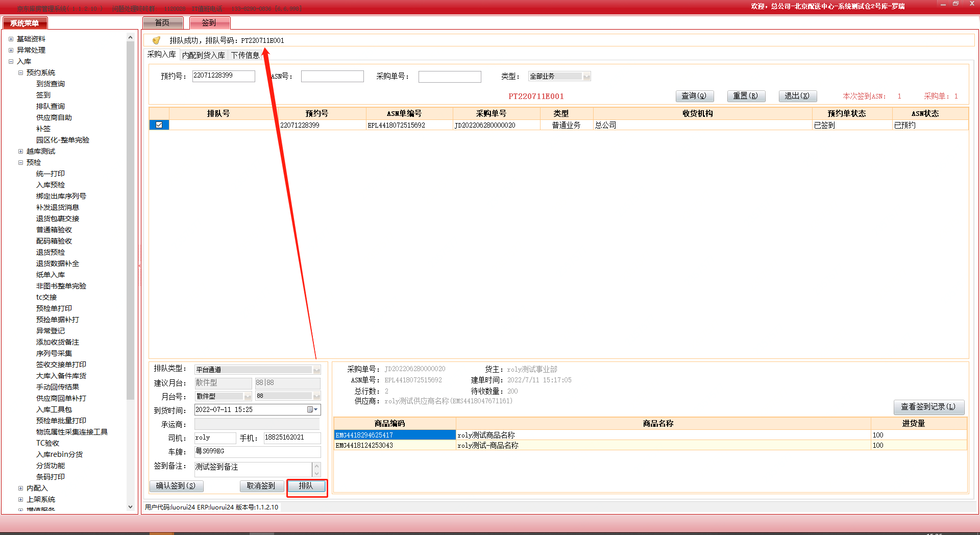Expand the 异常处理 tree node
The image size is (980, 535).
click(11, 50)
